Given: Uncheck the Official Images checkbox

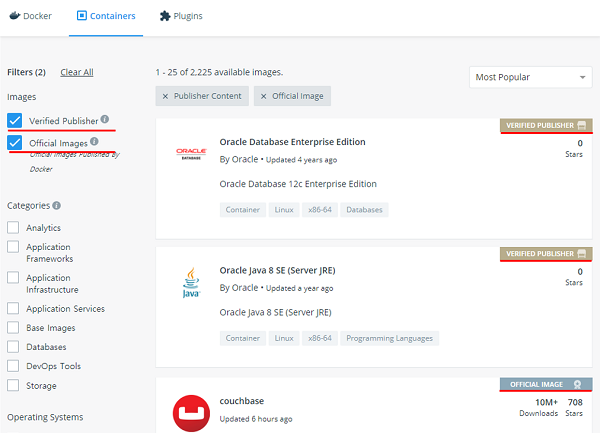Looking at the screenshot, I should (15, 143).
